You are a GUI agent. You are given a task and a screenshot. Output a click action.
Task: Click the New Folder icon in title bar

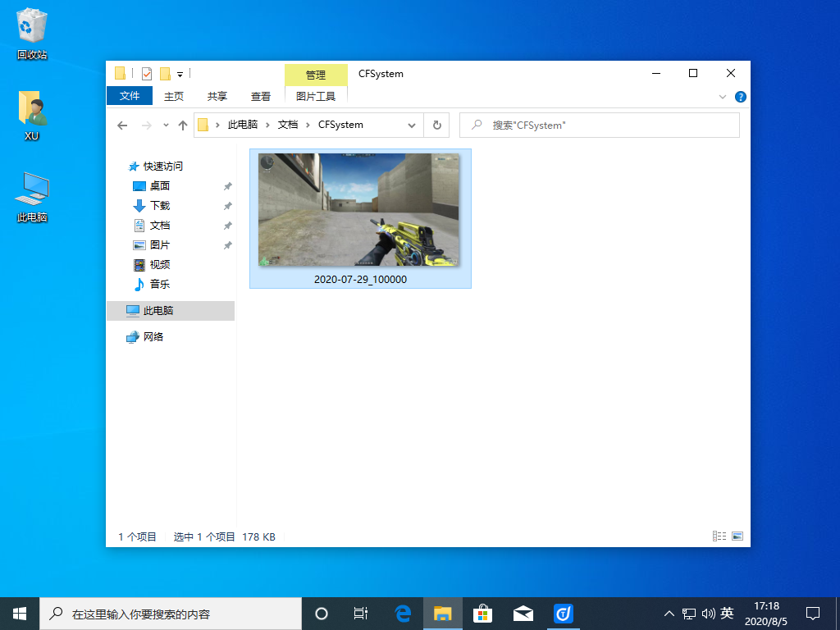(x=165, y=74)
